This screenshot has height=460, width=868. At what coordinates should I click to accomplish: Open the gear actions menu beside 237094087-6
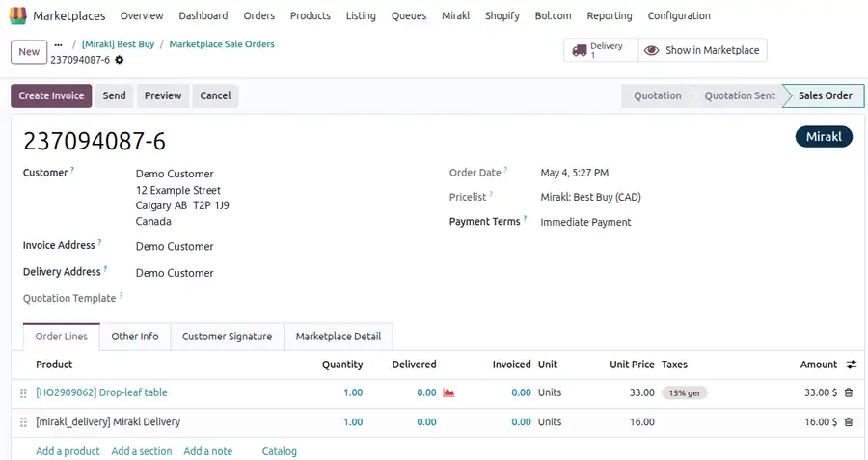(119, 60)
